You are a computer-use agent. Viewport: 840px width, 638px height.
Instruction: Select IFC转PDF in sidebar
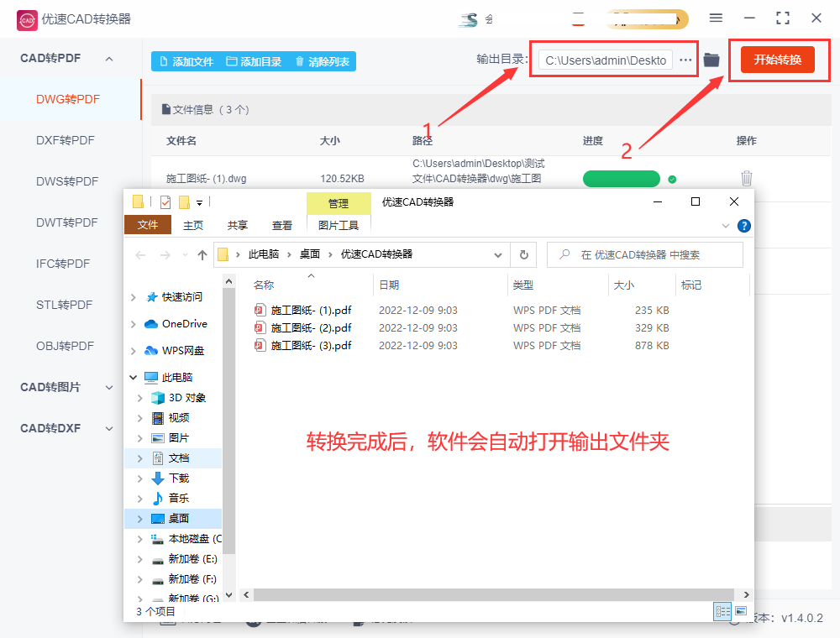click(x=63, y=264)
